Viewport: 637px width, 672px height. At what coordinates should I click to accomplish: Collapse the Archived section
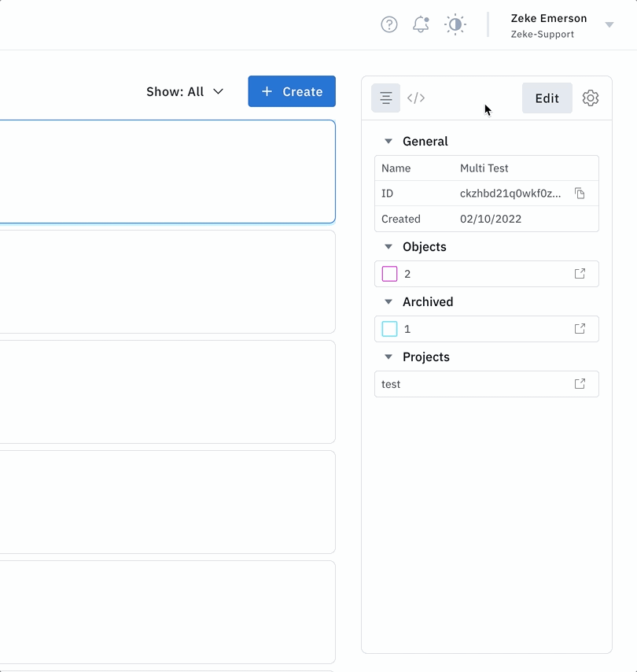coord(388,301)
